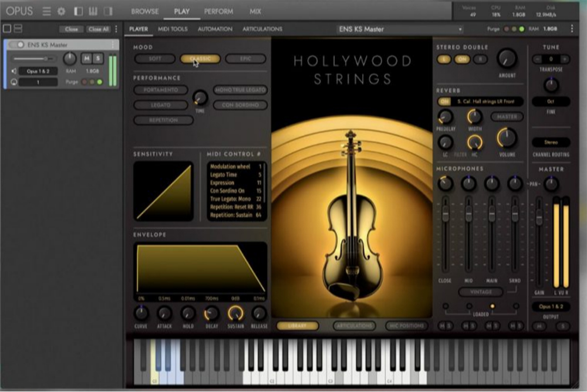Open the rack MIDI channel 1 selector

coord(38,82)
